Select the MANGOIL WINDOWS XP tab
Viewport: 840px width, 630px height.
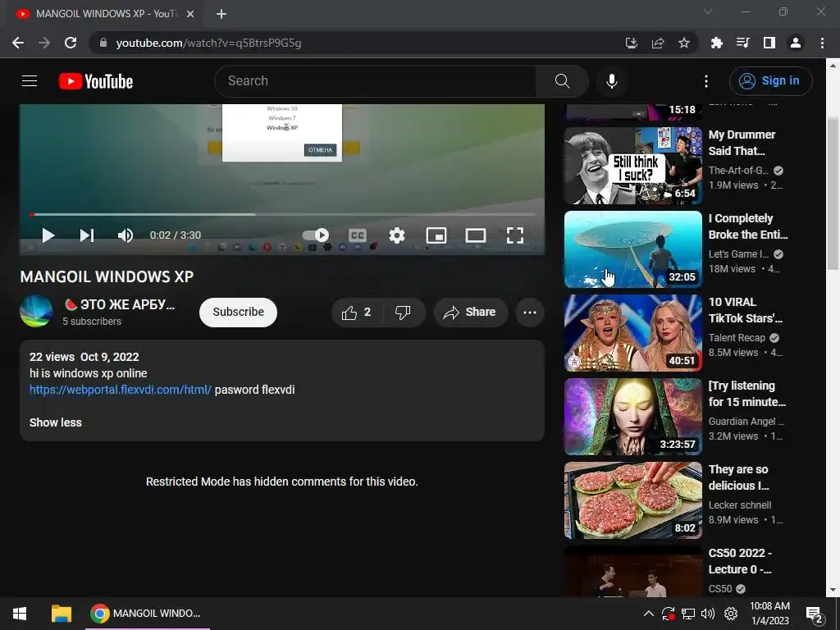tap(105, 14)
